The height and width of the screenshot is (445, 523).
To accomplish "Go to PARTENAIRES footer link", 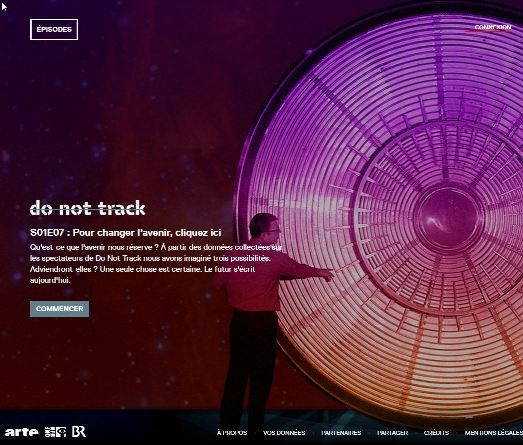I will click(x=341, y=433).
